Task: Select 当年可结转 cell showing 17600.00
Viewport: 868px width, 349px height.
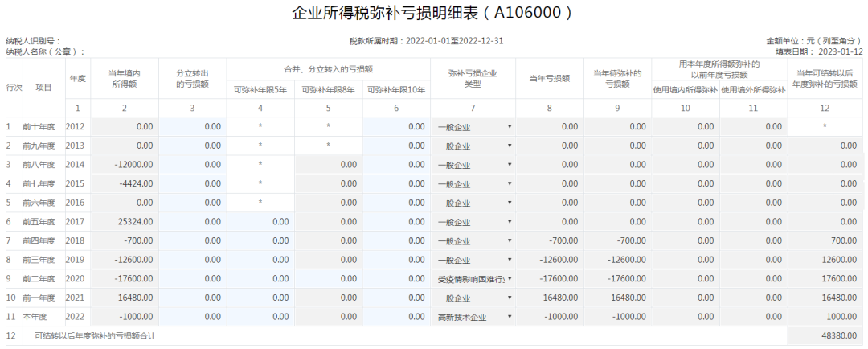Action: pos(827,279)
